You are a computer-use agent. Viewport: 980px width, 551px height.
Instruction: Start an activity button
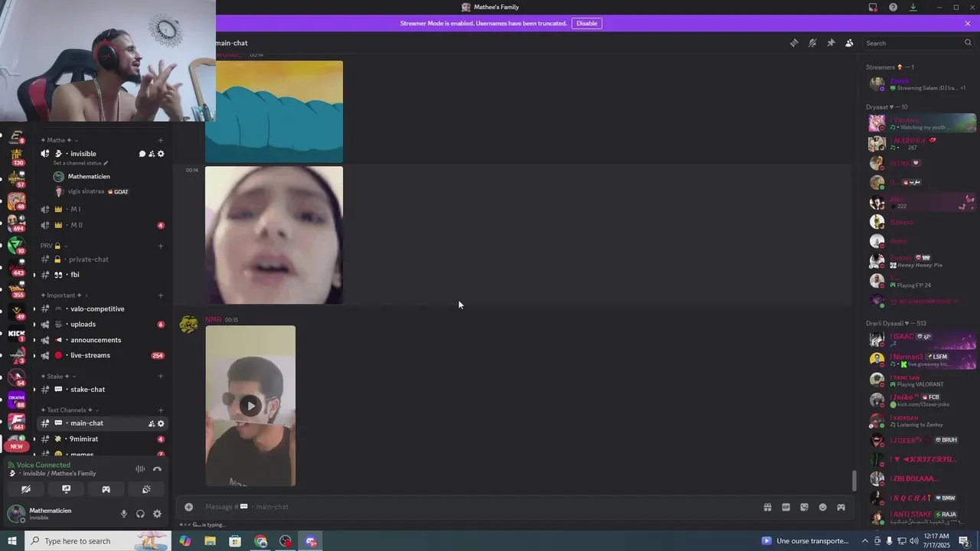pyautogui.click(x=106, y=489)
